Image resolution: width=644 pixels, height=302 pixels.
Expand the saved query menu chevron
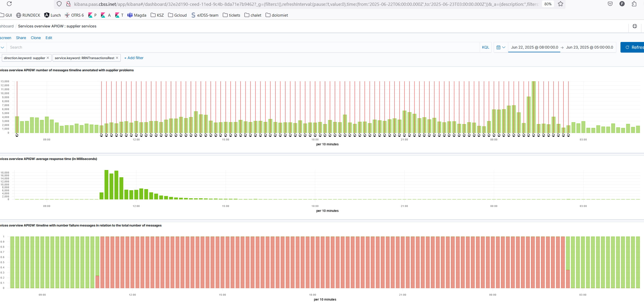tap(2, 47)
